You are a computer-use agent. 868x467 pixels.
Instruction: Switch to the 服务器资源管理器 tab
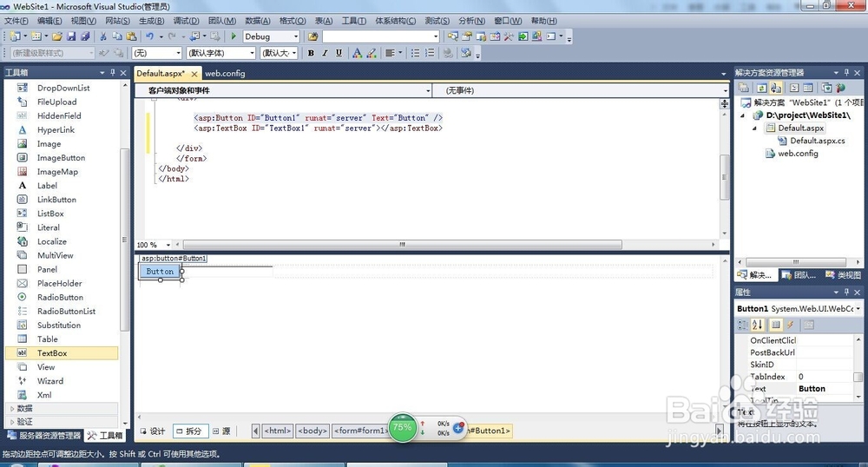(x=44, y=436)
